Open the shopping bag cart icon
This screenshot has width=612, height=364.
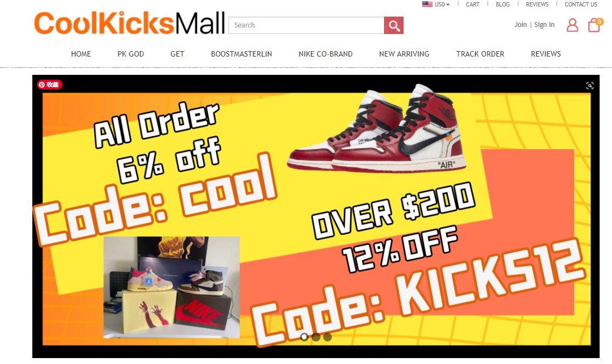point(594,25)
